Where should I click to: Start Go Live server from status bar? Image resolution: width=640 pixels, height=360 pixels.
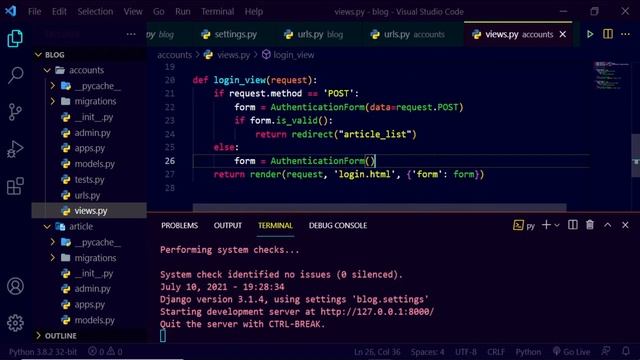(x=571, y=351)
